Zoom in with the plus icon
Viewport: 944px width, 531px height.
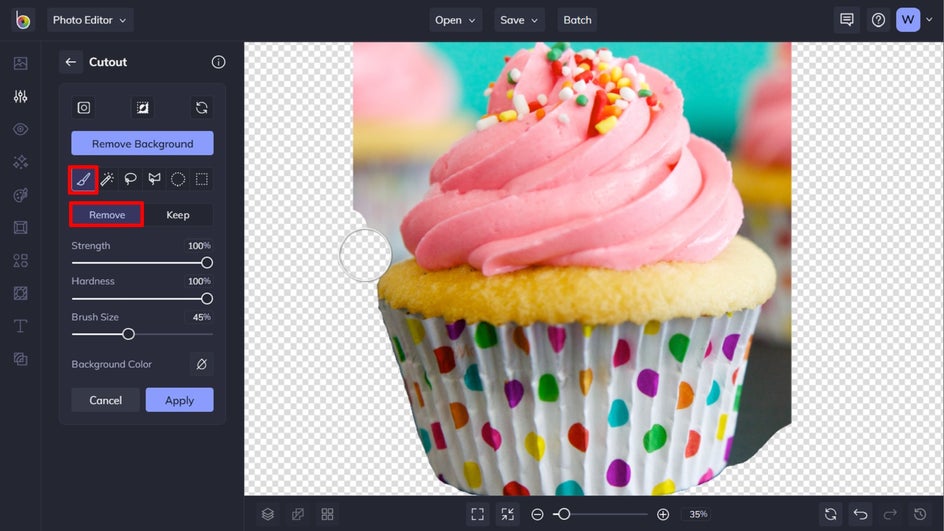663,514
